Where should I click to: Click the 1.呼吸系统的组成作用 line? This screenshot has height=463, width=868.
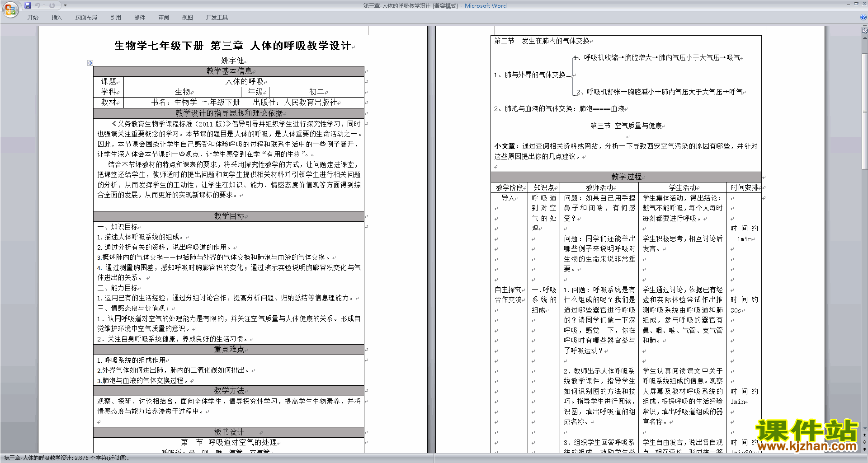point(132,360)
